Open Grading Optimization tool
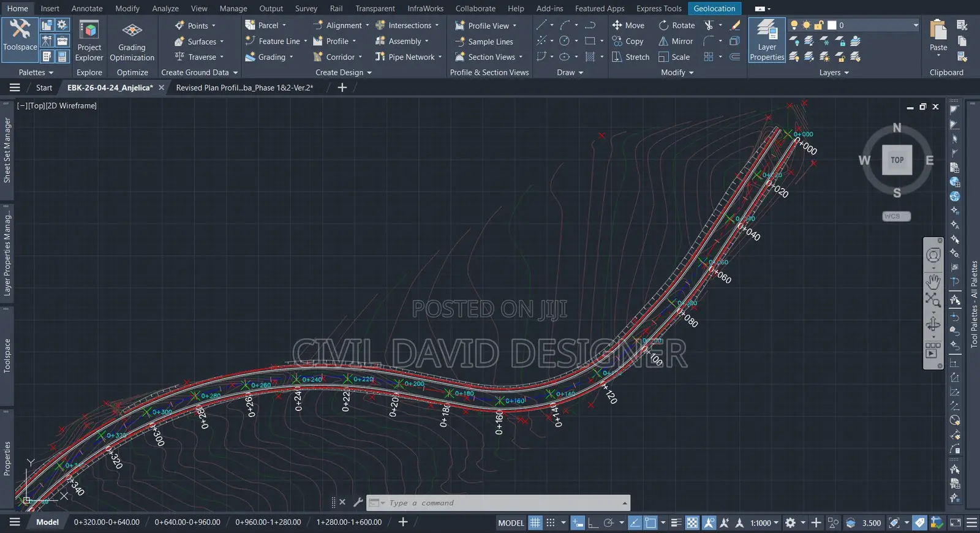The width and height of the screenshot is (980, 533). point(132,40)
